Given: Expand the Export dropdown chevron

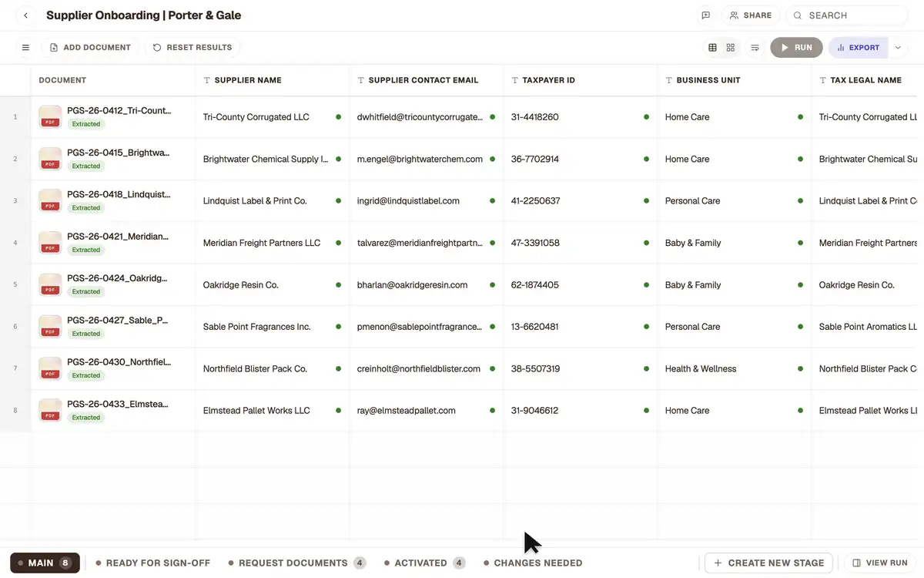Looking at the screenshot, I should coord(898,48).
